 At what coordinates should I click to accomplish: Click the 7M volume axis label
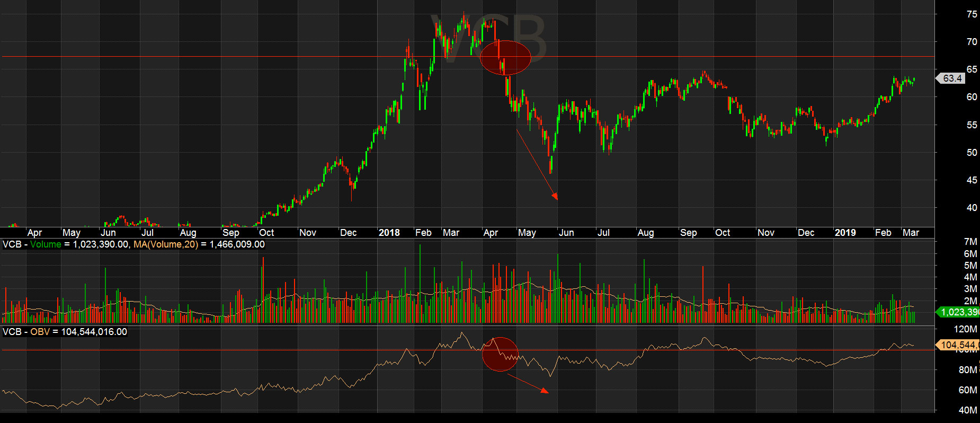pos(970,242)
